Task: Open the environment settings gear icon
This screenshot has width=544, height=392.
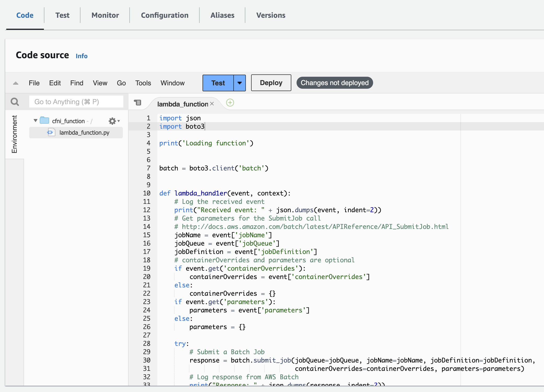Action: (x=113, y=121)
